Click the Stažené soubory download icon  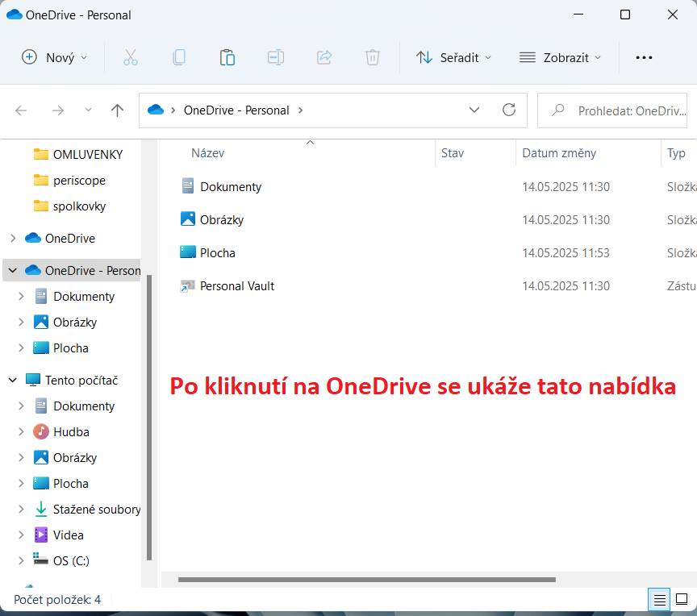coord(41,509)
